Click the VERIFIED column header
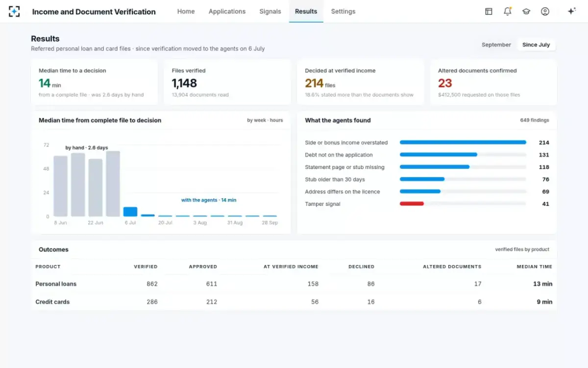The width and height of the screenshot is (588, 368). click(146, 266)
